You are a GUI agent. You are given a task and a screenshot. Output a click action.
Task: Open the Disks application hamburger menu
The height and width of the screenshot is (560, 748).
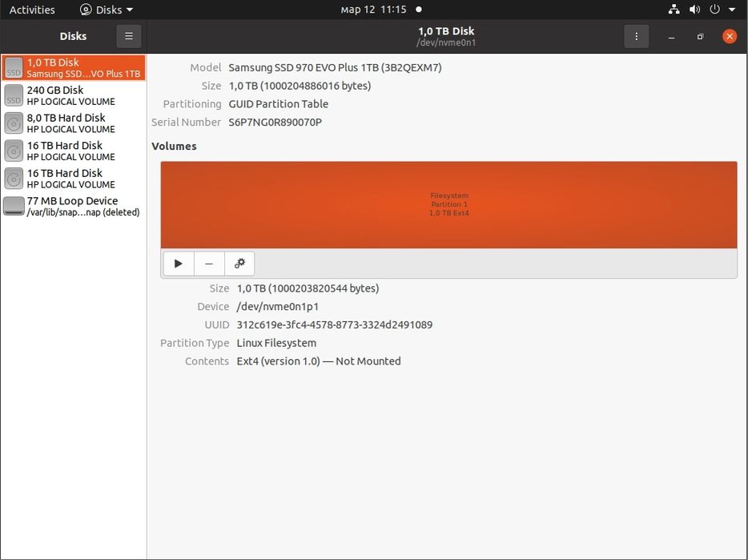pyautogui.click(x=129, y=36)
